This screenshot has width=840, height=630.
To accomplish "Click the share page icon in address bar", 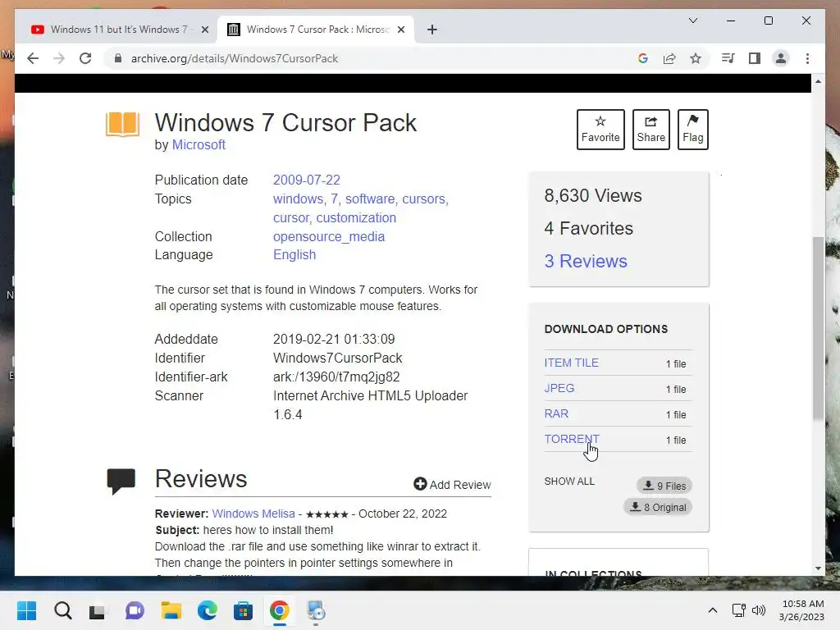I will tap(669, 58).
